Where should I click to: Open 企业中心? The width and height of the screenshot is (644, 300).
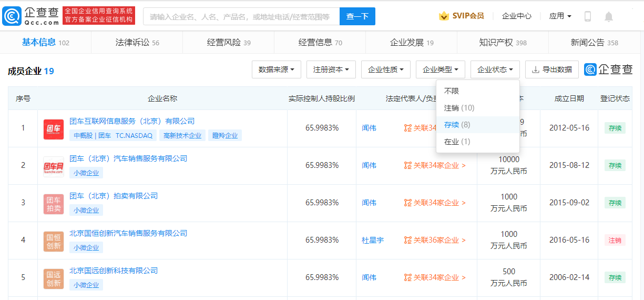[x=516, y=16]
